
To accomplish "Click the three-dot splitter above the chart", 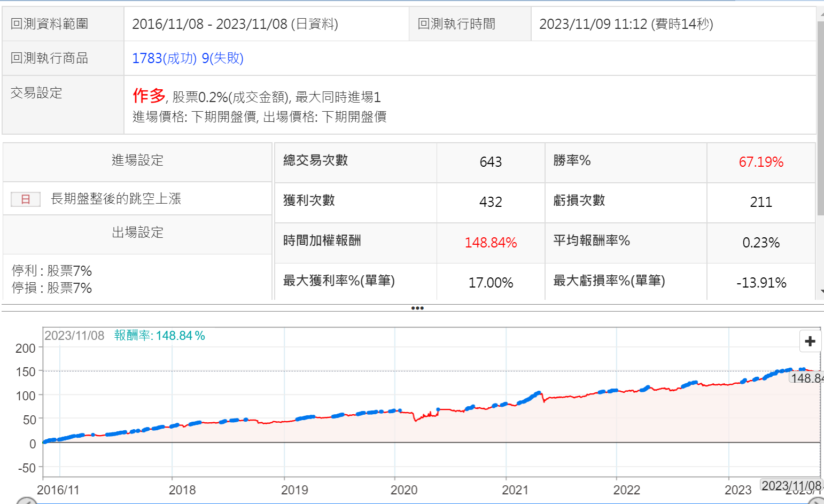I will click(x=417, y=308).
